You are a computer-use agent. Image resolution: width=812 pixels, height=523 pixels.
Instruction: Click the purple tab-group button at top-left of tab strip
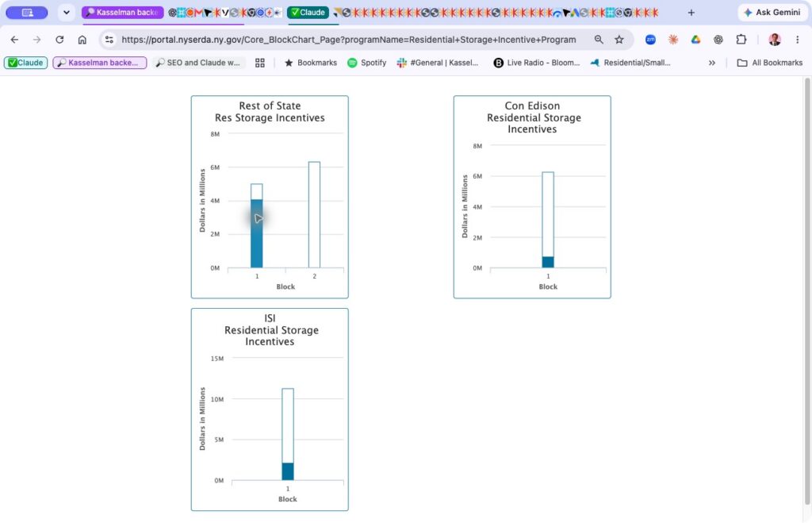click(x=27, y=13)
